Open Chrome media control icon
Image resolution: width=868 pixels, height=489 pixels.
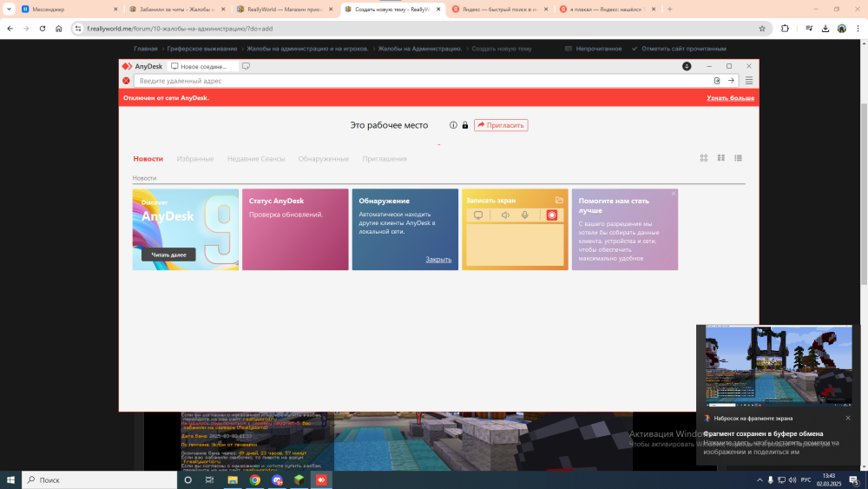(809, 29)
